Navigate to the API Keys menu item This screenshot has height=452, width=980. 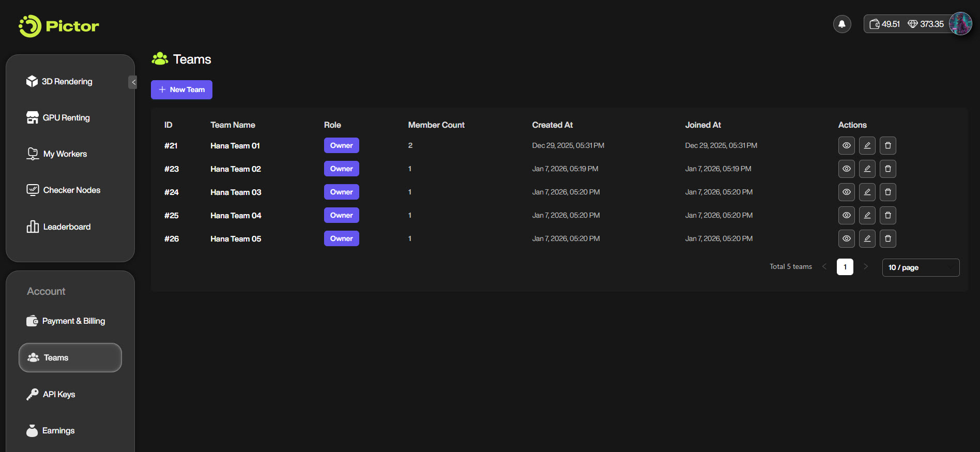(59, 395)
